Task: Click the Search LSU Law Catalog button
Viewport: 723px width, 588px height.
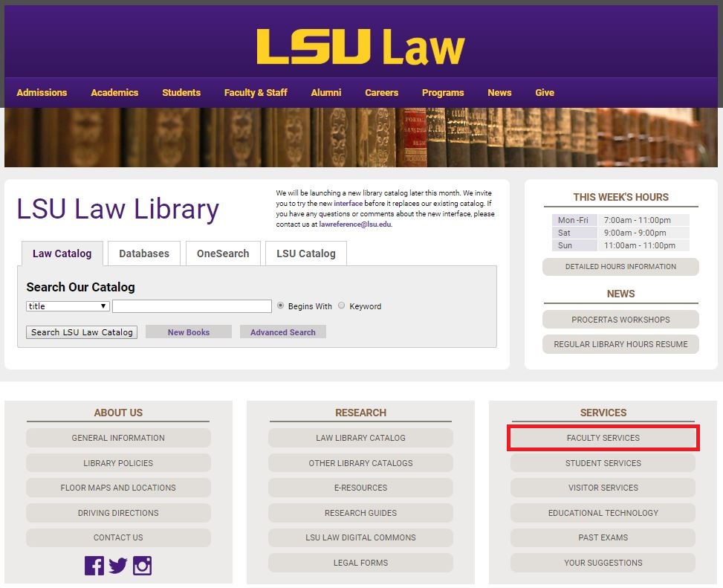Action: tap(82, 332)
